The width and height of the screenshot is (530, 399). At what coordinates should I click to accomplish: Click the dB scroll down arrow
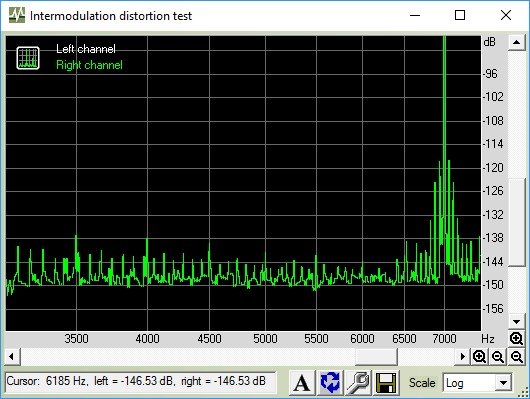516,322
